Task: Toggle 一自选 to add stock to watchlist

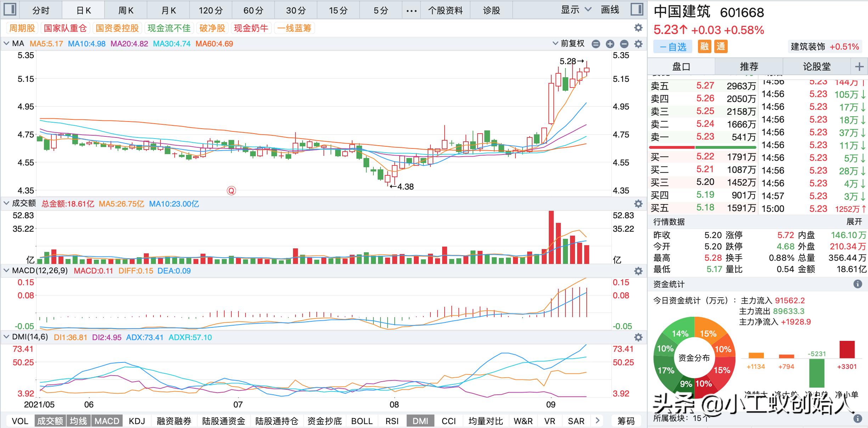Action: (x=673, y=46)
